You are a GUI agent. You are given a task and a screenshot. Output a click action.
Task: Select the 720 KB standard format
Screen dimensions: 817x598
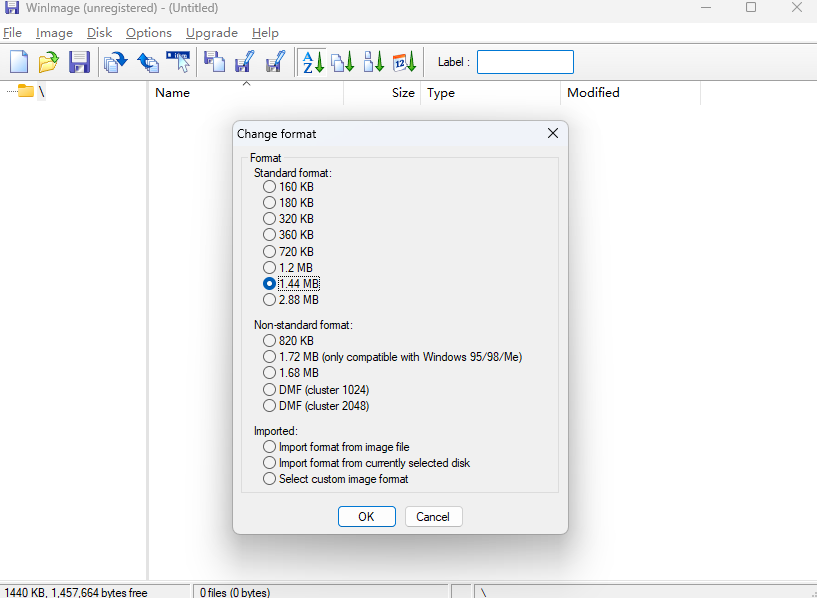(269, 251)
